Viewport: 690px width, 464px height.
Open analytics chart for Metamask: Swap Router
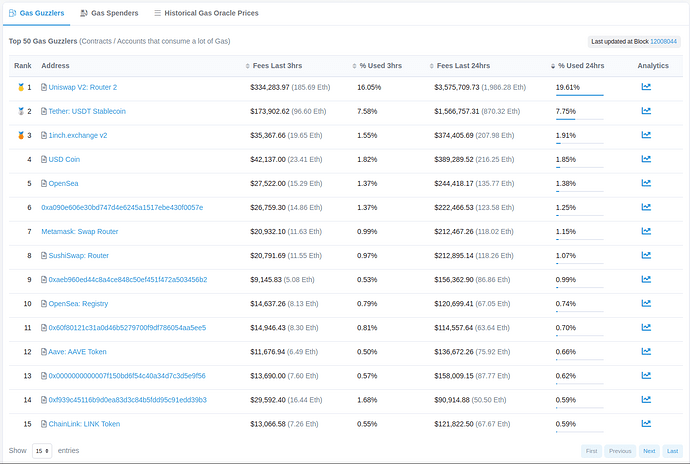(646, 231)
